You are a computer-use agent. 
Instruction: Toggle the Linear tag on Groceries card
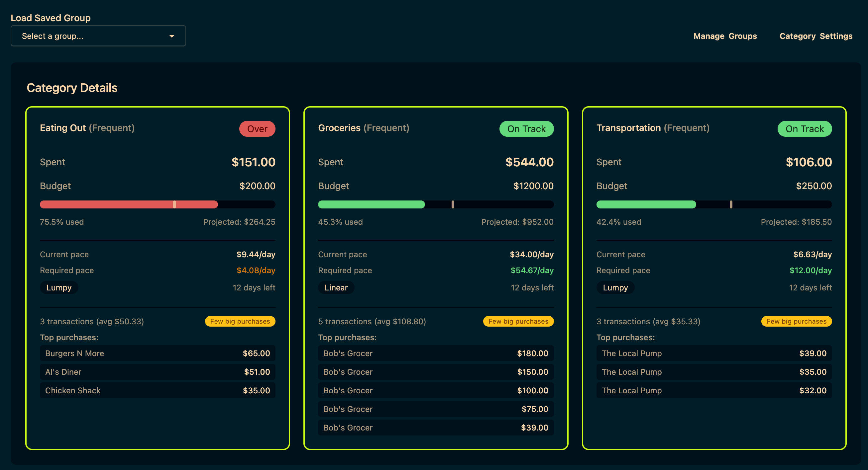pyautogui.click(x=336, y=287)
